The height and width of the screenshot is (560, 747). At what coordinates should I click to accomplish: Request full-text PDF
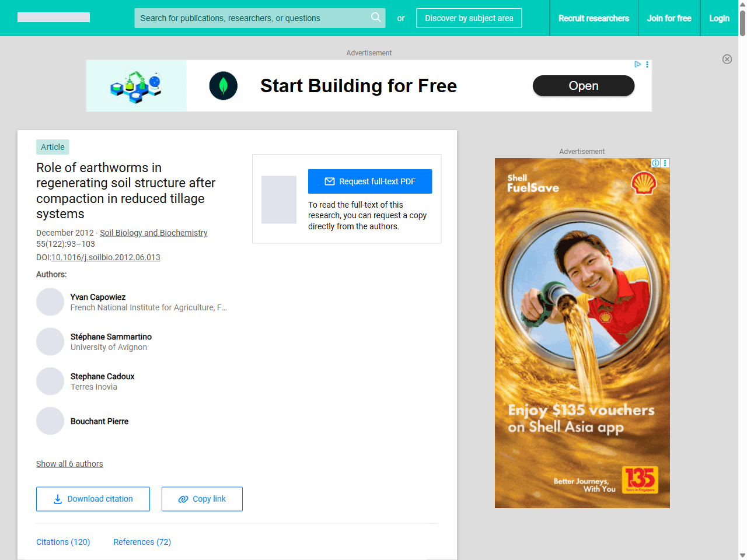coord(370,181)
